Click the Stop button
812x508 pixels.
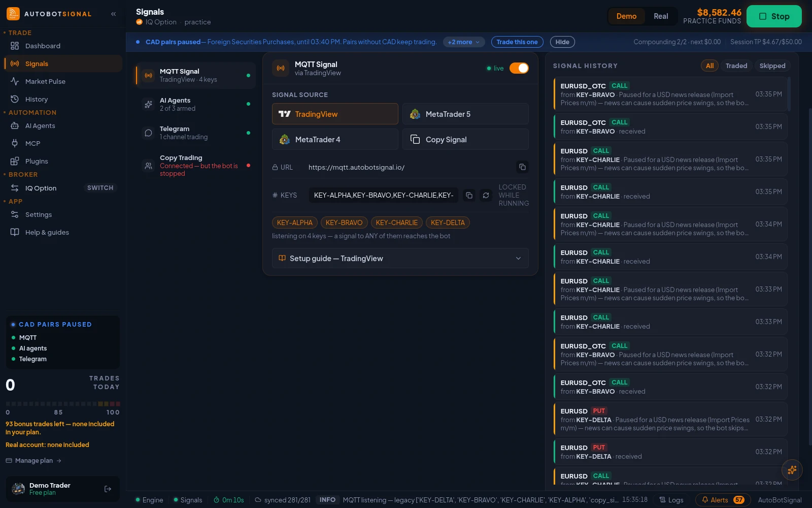pos(774,16)
